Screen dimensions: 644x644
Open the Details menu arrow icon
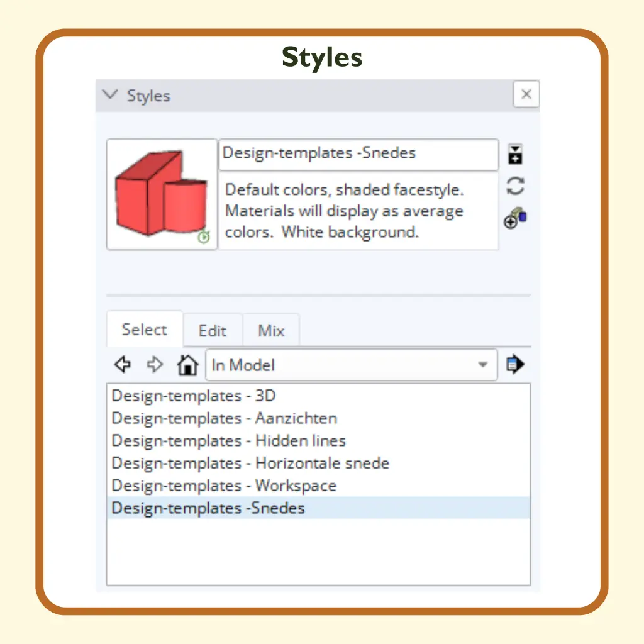(515, 364)
